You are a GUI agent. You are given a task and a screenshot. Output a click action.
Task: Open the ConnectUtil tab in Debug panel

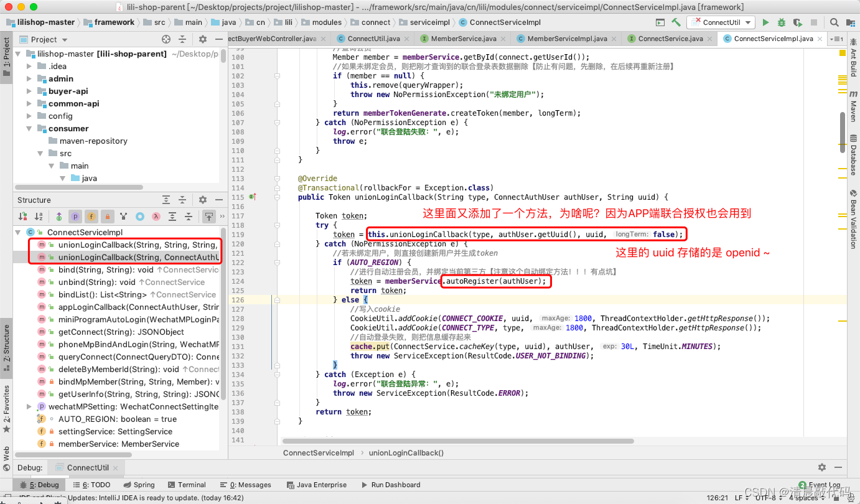(x=88, y=467)
